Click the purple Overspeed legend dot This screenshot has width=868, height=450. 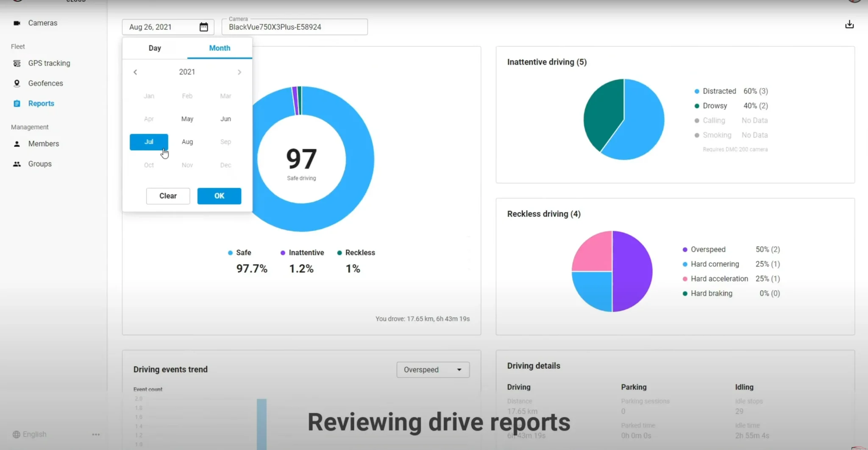685,250
